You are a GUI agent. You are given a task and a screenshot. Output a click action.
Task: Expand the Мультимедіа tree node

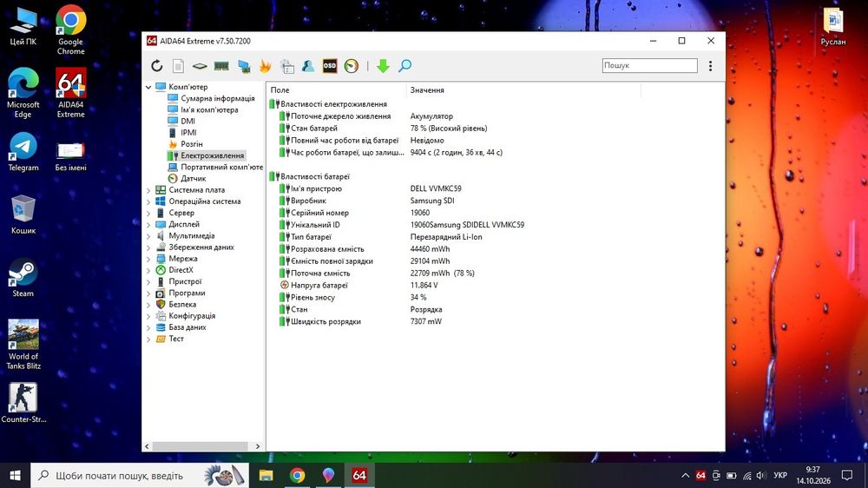[x=148, y=236]
